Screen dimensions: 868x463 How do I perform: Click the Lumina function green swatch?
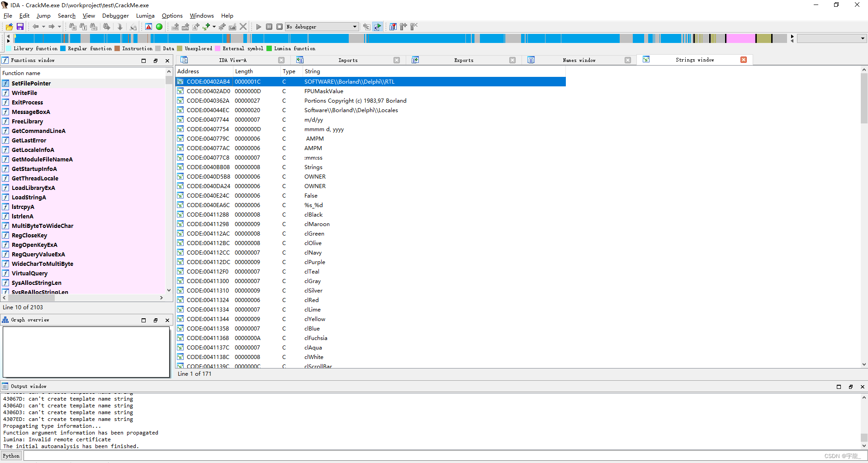[269, 48]
